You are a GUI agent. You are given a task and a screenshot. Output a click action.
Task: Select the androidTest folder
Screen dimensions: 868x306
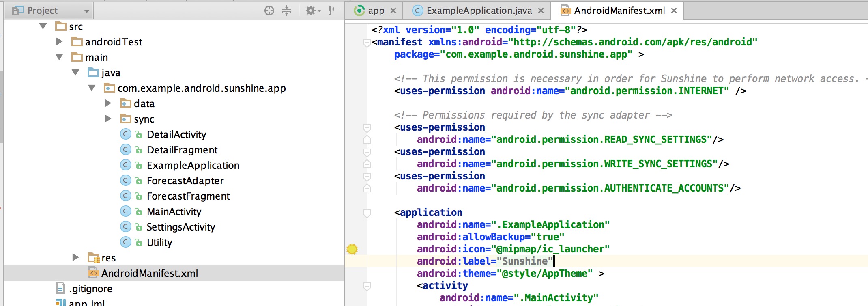tap(107, 42)
